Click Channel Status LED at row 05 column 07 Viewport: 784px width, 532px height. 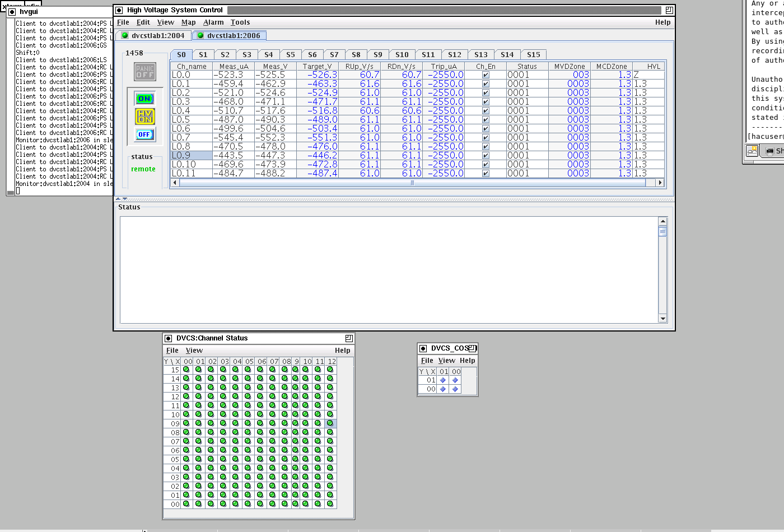point(273,459)
